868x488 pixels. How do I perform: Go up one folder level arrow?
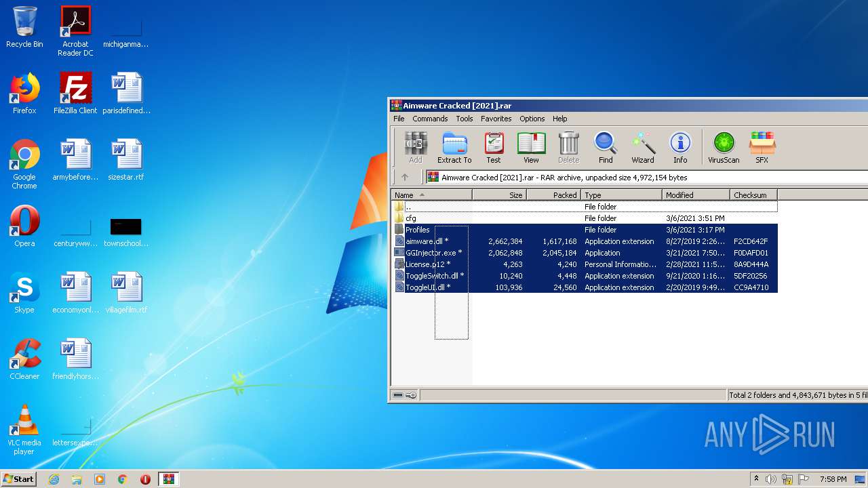tap(405, 178)
